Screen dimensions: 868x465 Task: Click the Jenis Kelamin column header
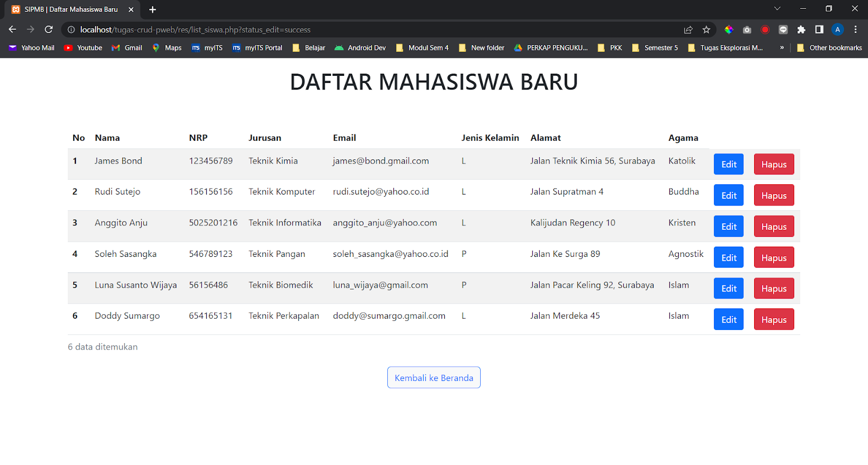490,138
